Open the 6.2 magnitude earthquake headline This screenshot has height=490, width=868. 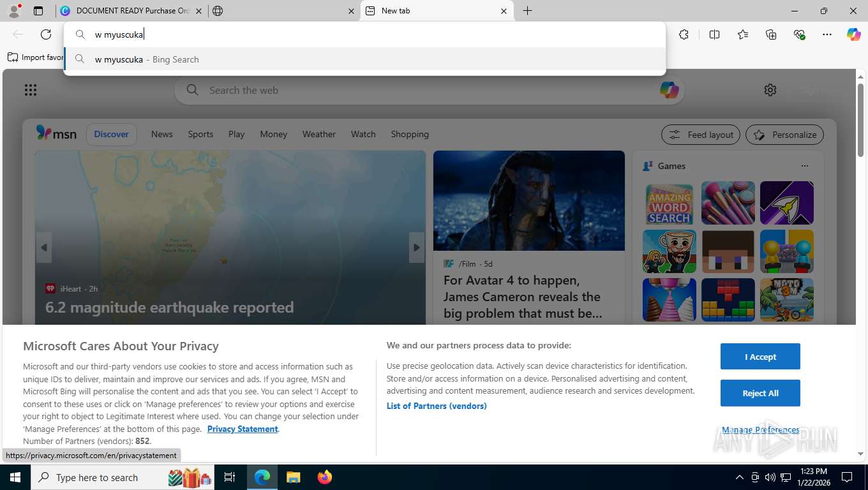coord(169,307)
